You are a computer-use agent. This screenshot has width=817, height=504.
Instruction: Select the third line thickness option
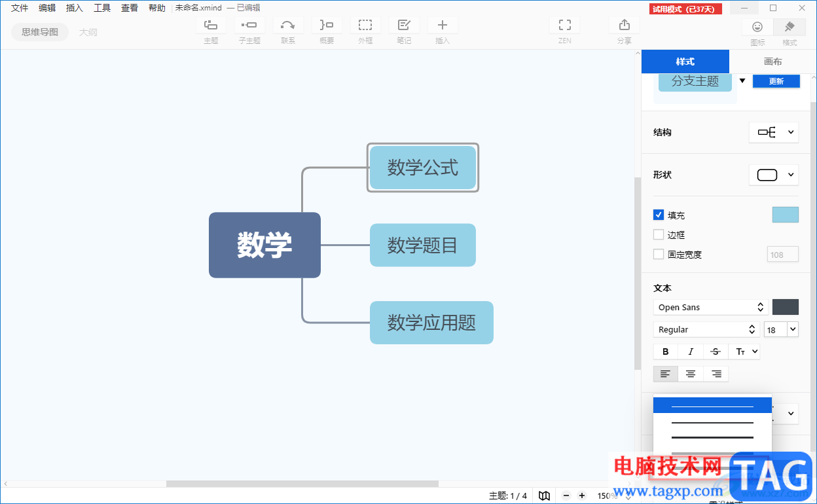712,437
